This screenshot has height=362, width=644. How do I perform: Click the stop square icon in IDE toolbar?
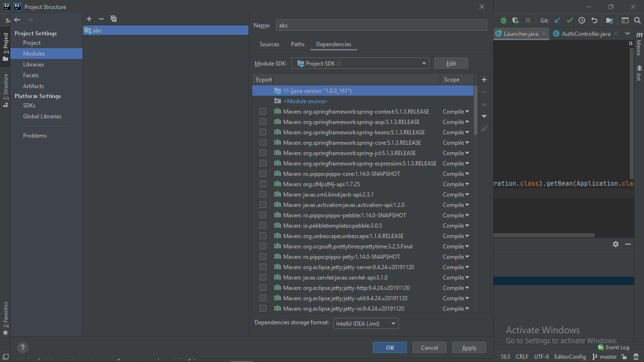[x=528, y=20]
